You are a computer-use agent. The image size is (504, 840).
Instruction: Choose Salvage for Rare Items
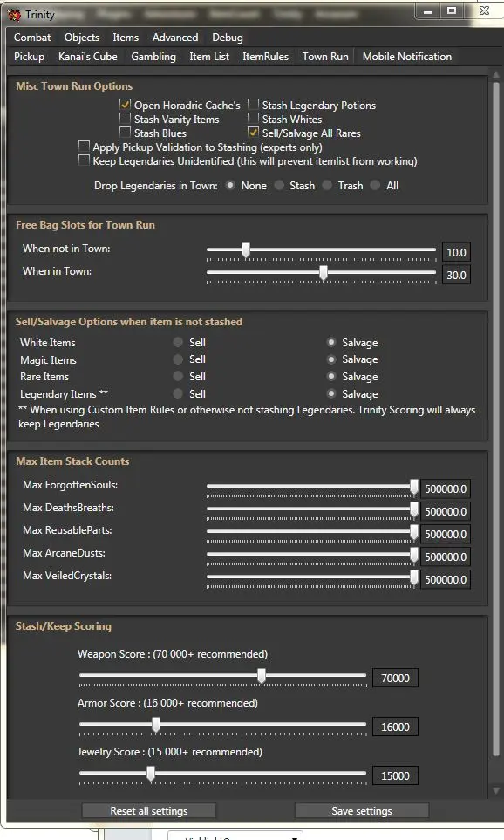[x=331, y=376]
